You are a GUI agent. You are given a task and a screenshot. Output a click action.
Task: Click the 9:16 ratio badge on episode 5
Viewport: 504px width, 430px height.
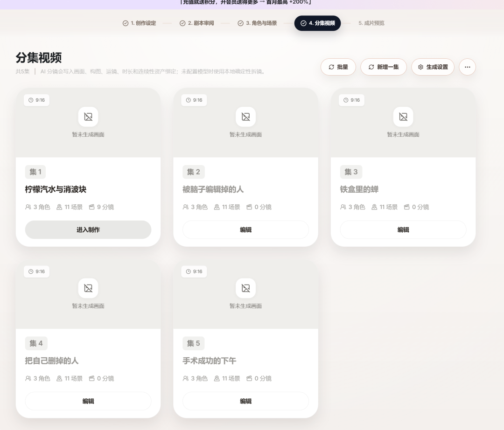pyautogui.click(x=194, y=272)
